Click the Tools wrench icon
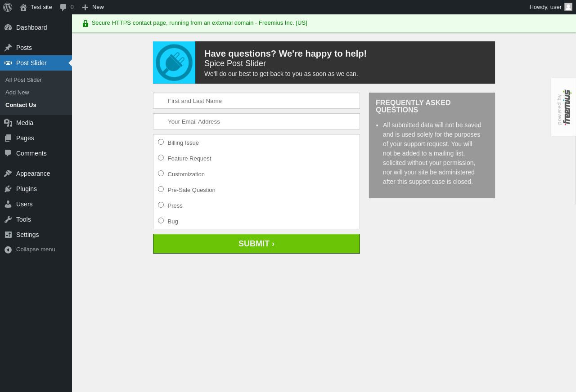576x392 pixels. [8, 219]
